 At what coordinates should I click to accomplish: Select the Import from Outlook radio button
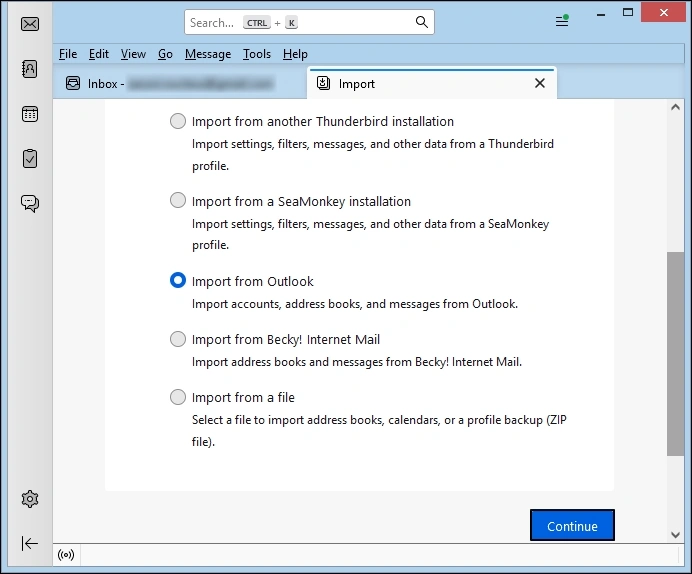(x=178, y=280)
